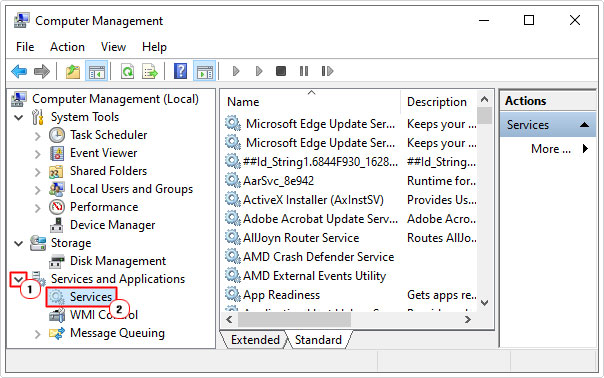Viewport: 604px width, 378px height.
Task: Click the vertical scrollbar up arrow
Action: [485, 99]
